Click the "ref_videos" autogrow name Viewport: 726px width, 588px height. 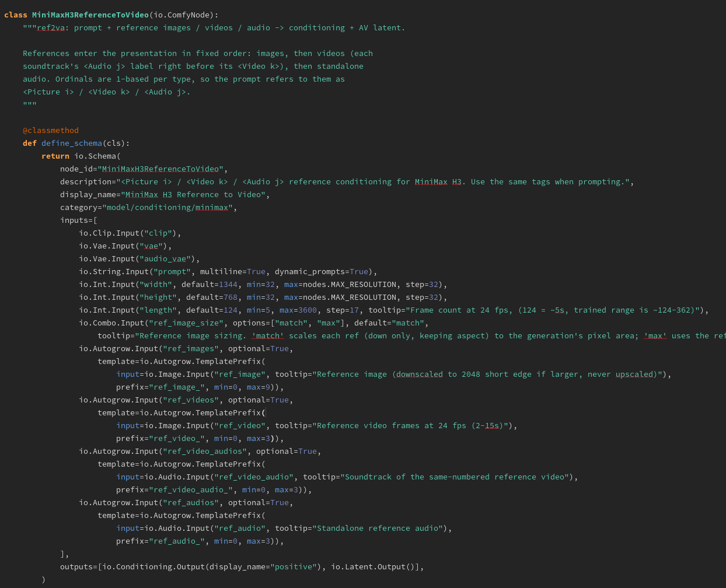(191, 400)
